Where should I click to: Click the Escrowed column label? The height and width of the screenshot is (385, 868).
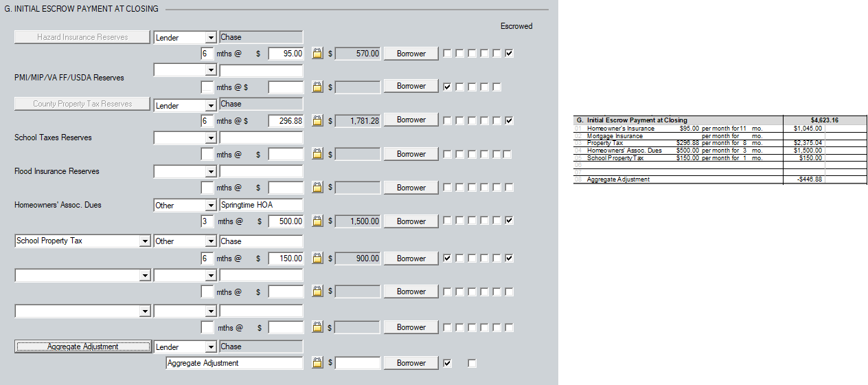[516, 26]
